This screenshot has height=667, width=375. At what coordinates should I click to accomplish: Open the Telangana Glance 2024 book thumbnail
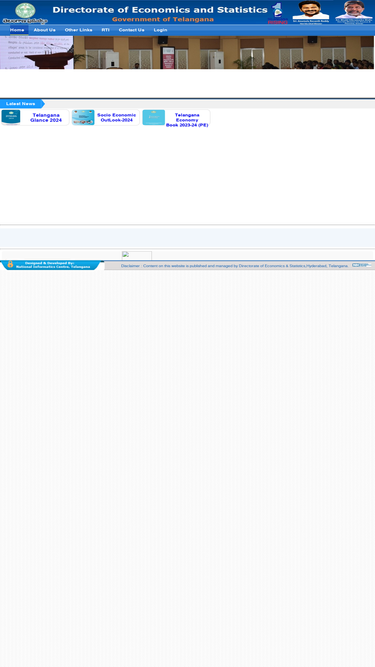[11, 117]
